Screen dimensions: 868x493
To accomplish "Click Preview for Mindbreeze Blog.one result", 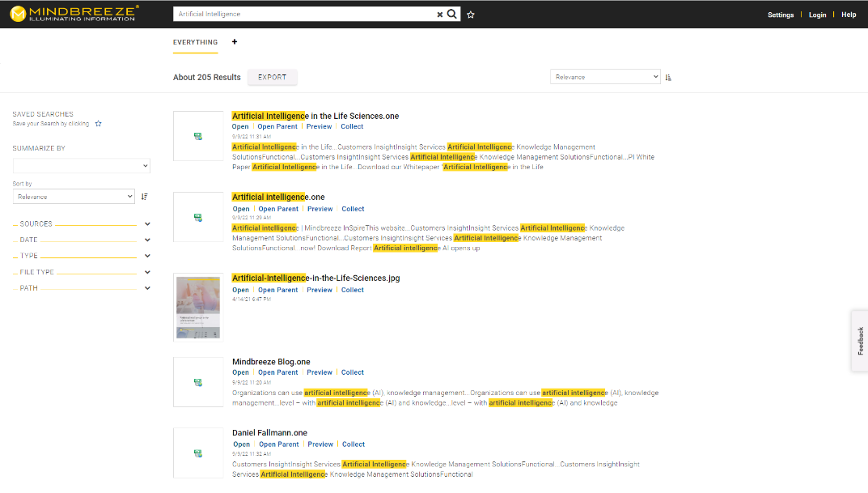I will (320, 373).
